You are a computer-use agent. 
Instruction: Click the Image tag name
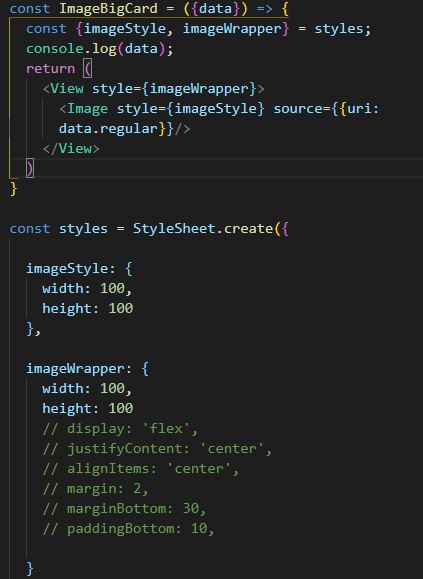pyautogui.click(x=87, y=109)
